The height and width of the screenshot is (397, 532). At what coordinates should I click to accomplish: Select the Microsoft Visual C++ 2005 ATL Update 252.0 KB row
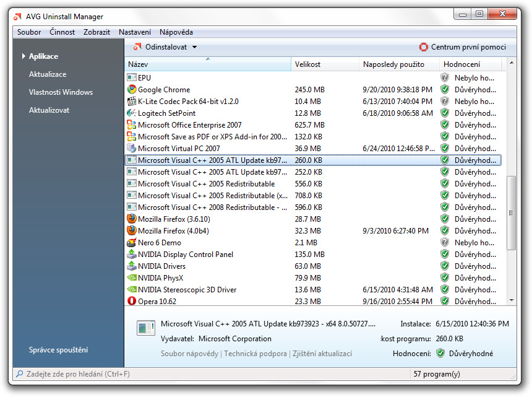point(313,172)
